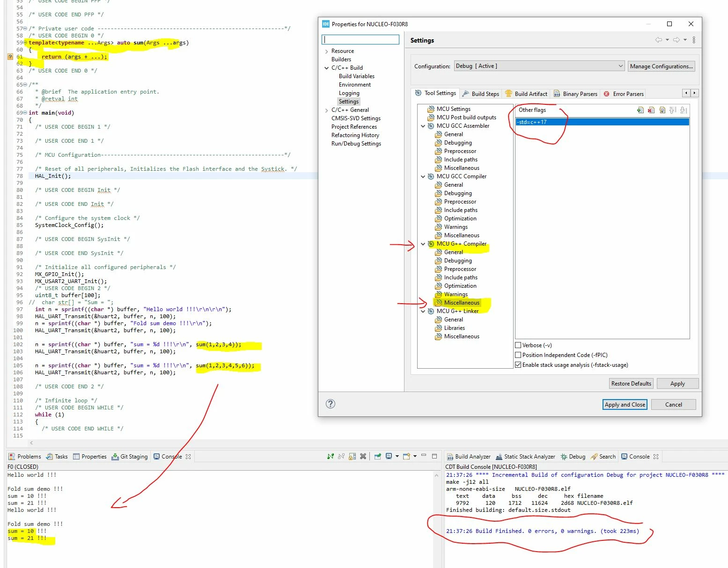728x568 pixels.
Task: Delete the selected Other flags entry
Action: click(651, 110)
